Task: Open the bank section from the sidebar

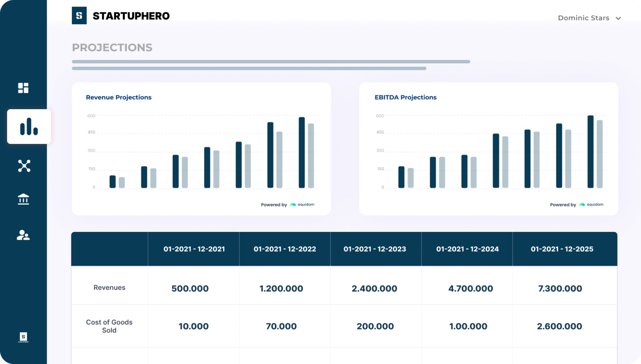Action: click(23, 199)
